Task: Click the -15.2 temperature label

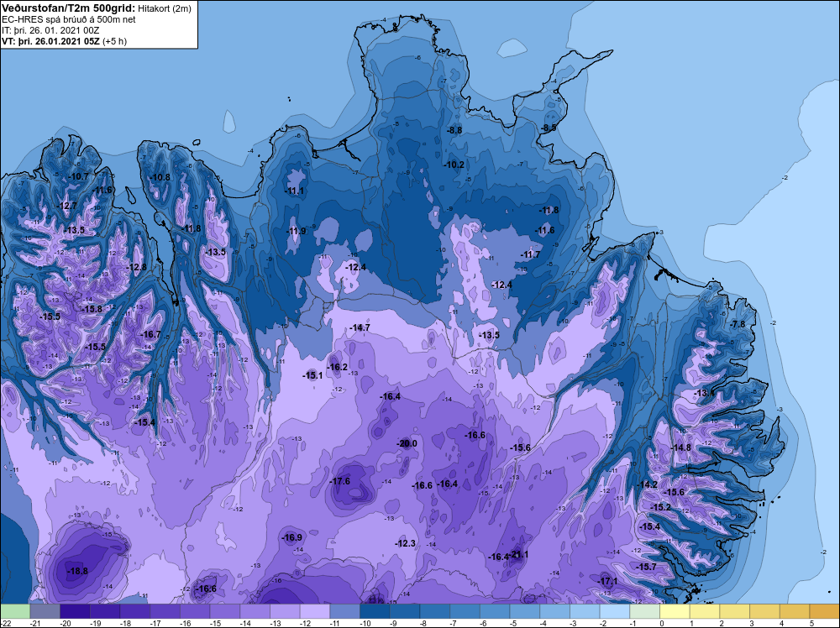Action: coord(660,507)
